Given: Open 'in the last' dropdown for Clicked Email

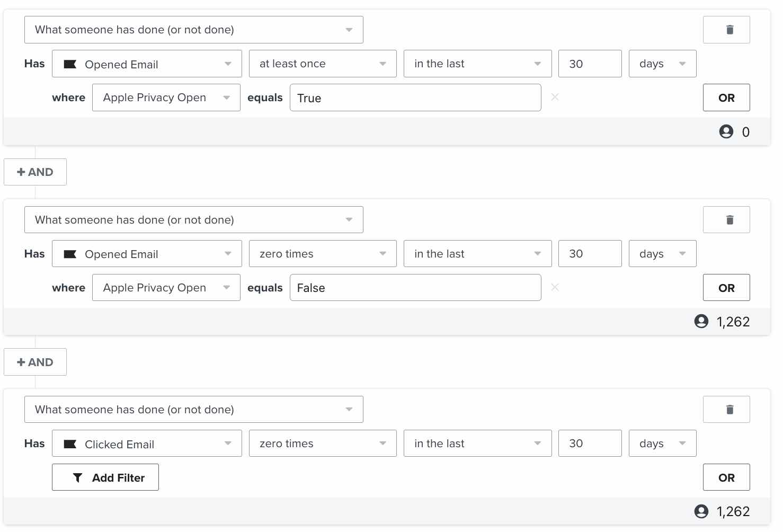Looking at the screenshot, I should [477, 444].
